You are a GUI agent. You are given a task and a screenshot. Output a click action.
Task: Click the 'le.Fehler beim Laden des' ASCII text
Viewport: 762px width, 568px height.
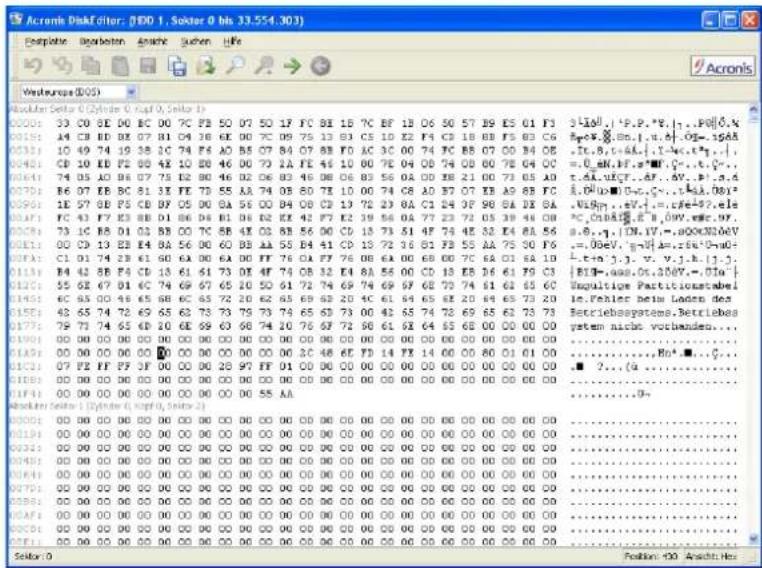[650, 299]
